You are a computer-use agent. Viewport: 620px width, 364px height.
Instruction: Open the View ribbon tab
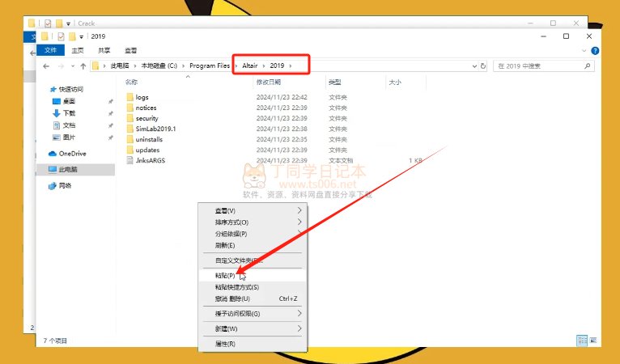(x=130, y=50)
